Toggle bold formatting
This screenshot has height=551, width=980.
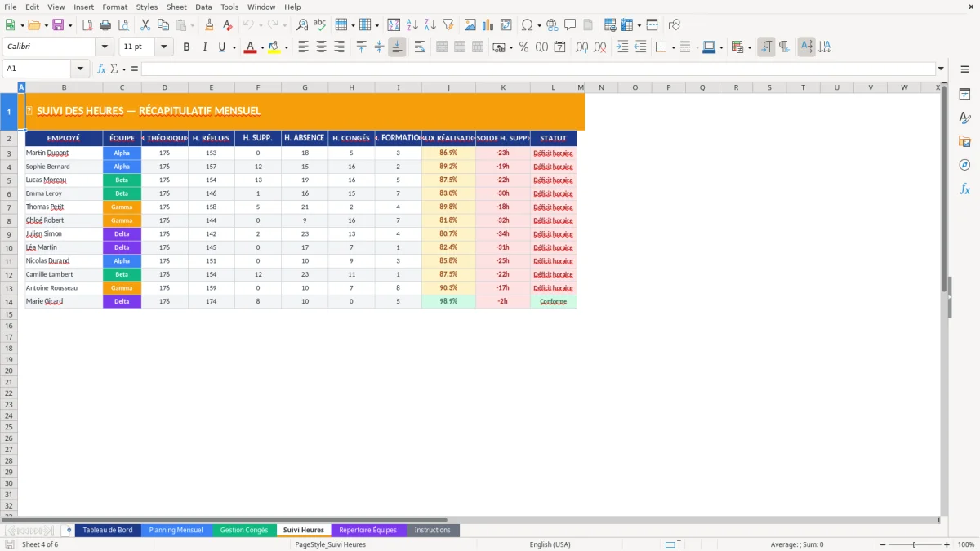(186, 47)
